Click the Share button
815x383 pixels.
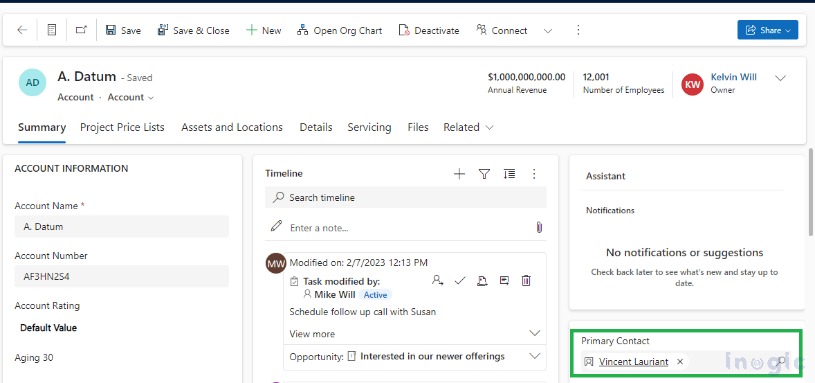[768, 30]
